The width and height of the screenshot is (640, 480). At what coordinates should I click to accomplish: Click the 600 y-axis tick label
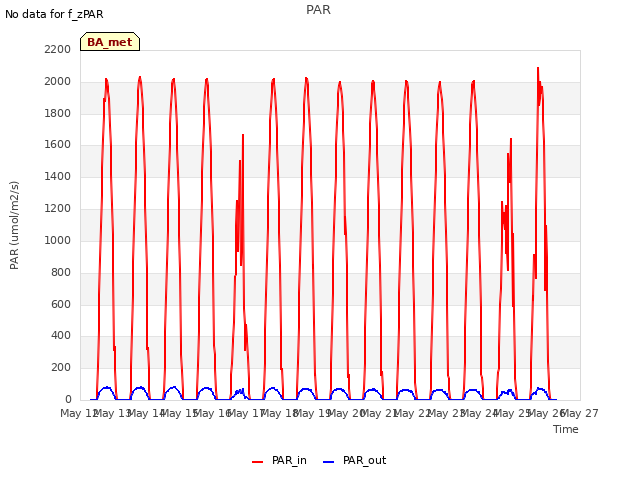(x=61, y=304)
